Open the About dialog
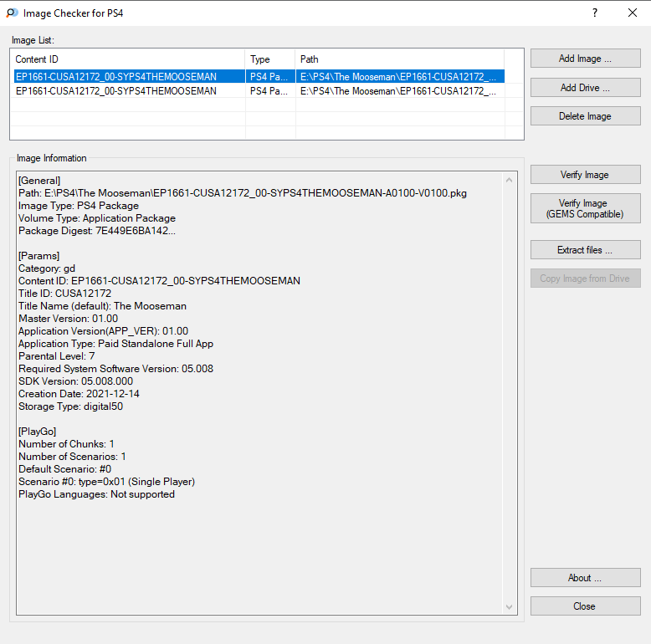 tap(585, 578)
